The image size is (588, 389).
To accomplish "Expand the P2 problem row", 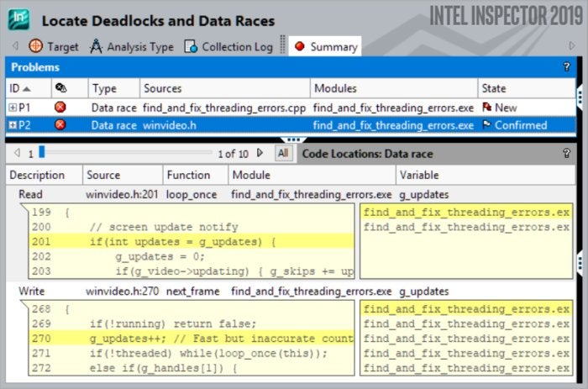I will click(x=13, y=125).
